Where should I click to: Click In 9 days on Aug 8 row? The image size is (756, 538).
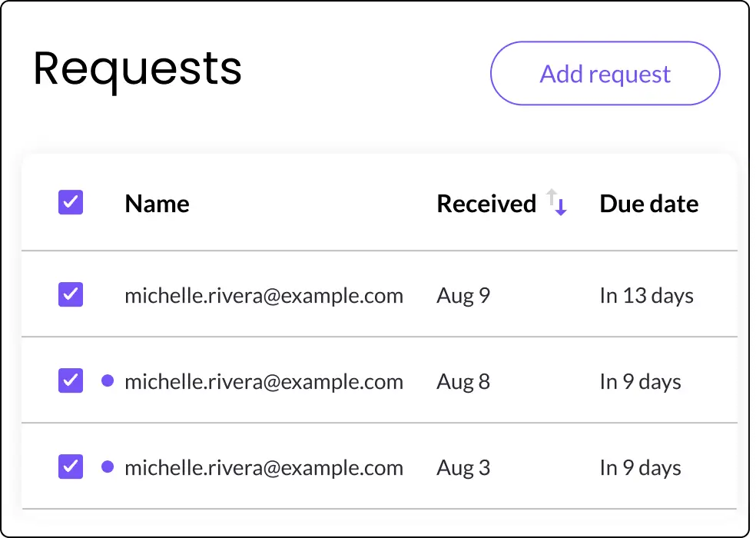640,382
